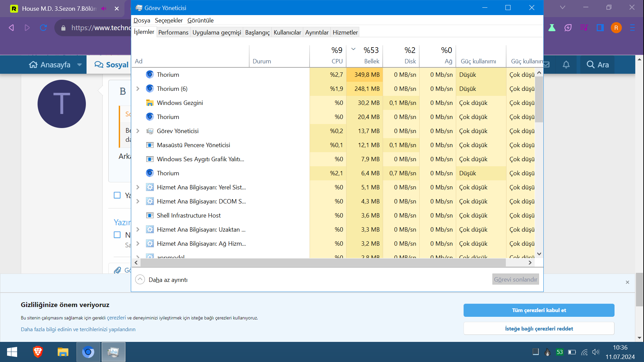Expand the Görev Yöneticisi process row

point(138,131)
